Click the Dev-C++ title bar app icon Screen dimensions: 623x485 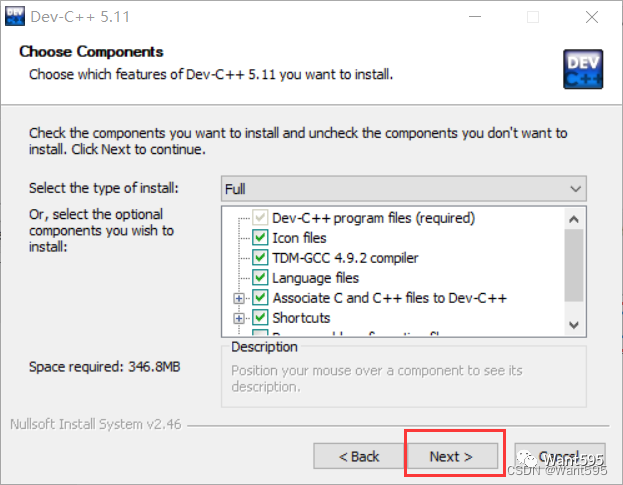pos(15,16)
